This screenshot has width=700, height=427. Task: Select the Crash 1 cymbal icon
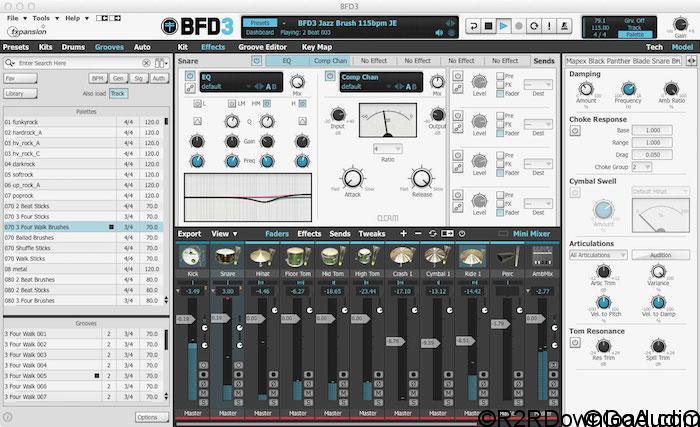click(x=403, y=257)
